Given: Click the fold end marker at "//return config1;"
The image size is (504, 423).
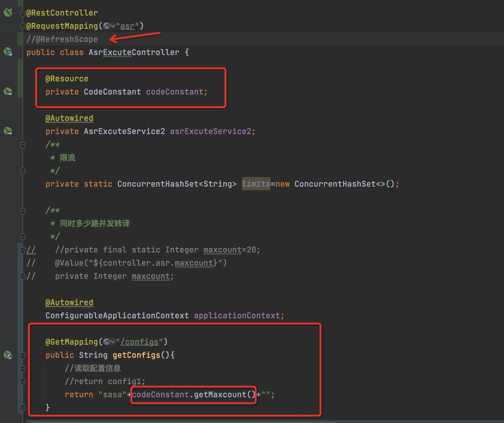Looking at the screenshot, I should click(22, 381).
